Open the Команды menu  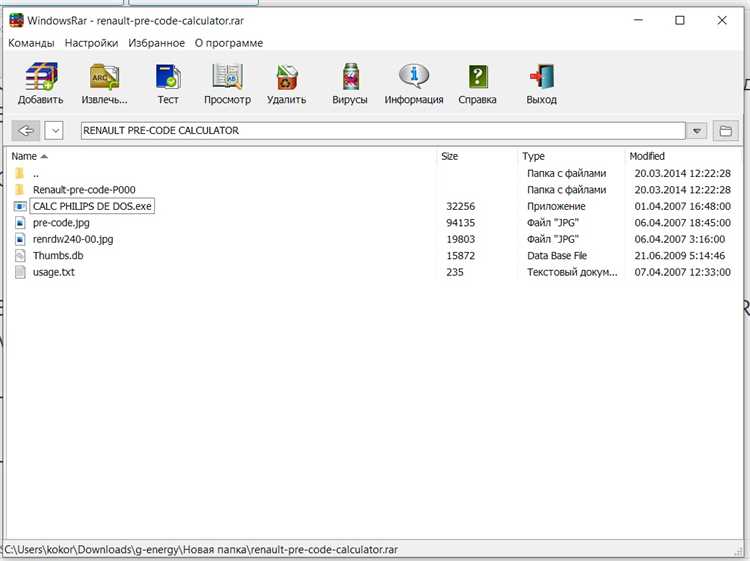[31, 43]
